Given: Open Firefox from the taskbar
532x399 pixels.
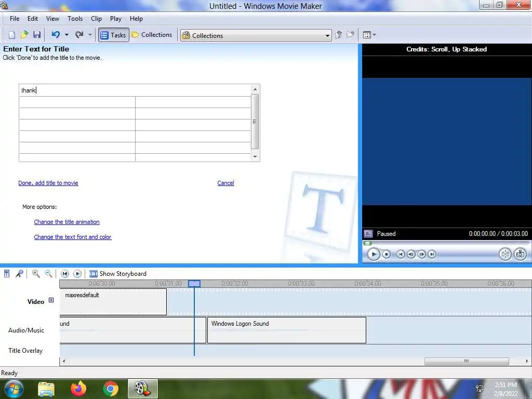Looking at the screenshot, I should click(78, 389).
